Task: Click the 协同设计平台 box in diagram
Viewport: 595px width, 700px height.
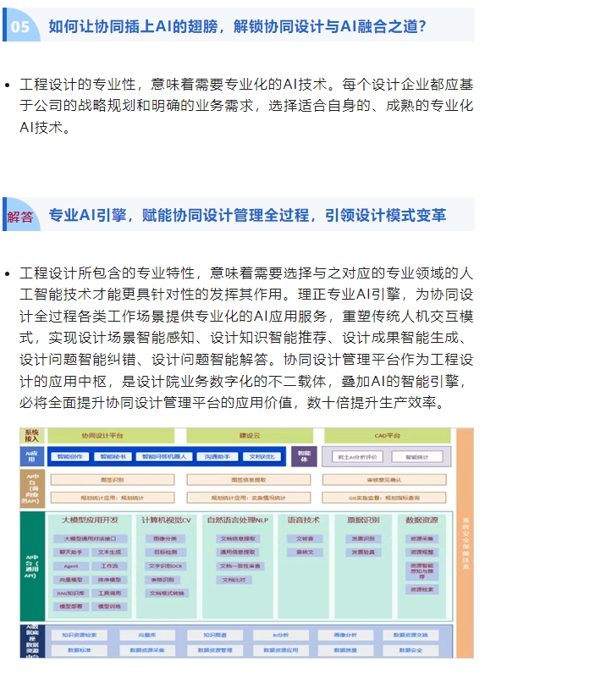Action: [x=102, y=435]
